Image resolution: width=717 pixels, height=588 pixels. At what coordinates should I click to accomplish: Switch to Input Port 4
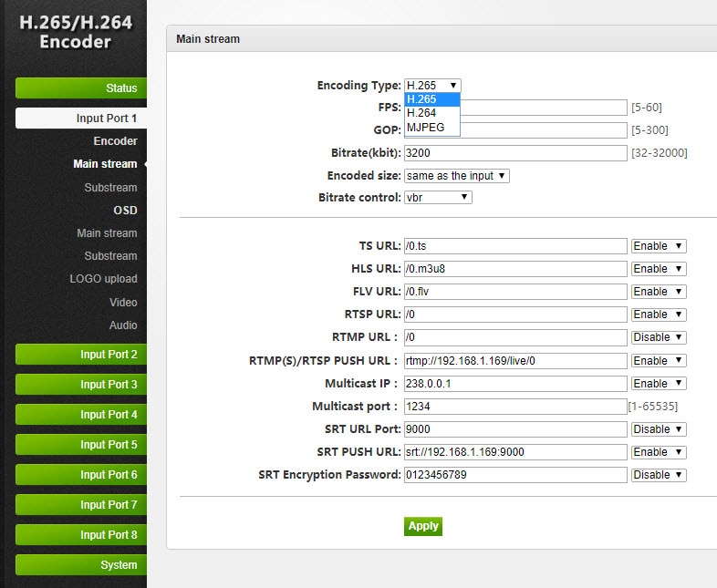click(x=81, y=415)
